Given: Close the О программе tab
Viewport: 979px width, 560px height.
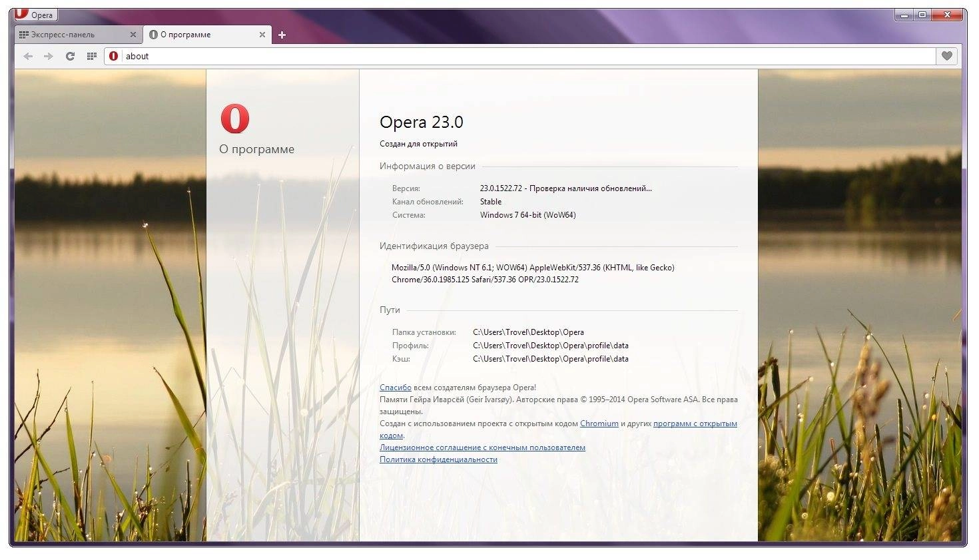Looking at the screenshot, I should (262, 35).
